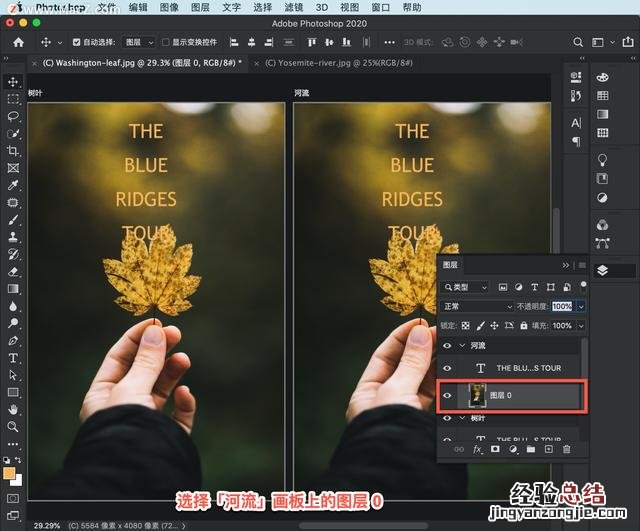Viewport: 640px width, 531px height.
Task: Hide the 河流 artboard group
Action: pyautogui.click(x=447, y=346)
